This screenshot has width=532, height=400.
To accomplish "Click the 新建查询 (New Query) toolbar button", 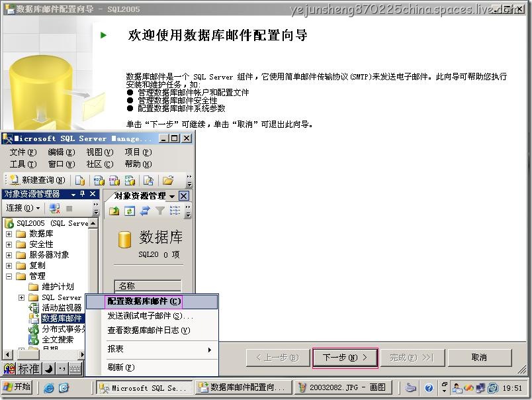I will [37, 180].
